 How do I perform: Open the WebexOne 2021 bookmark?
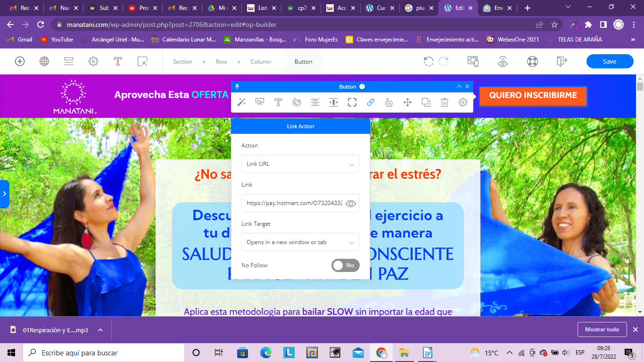512,40
